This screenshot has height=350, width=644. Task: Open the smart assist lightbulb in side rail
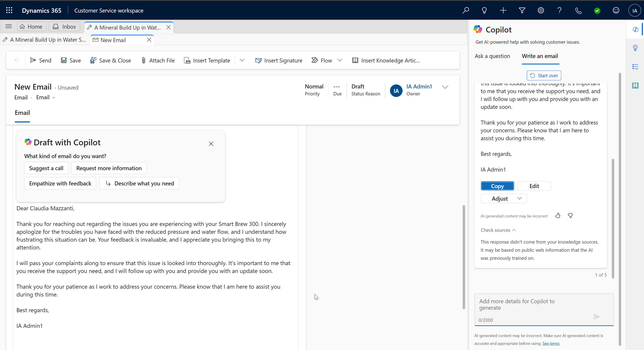tap(635, 48)
